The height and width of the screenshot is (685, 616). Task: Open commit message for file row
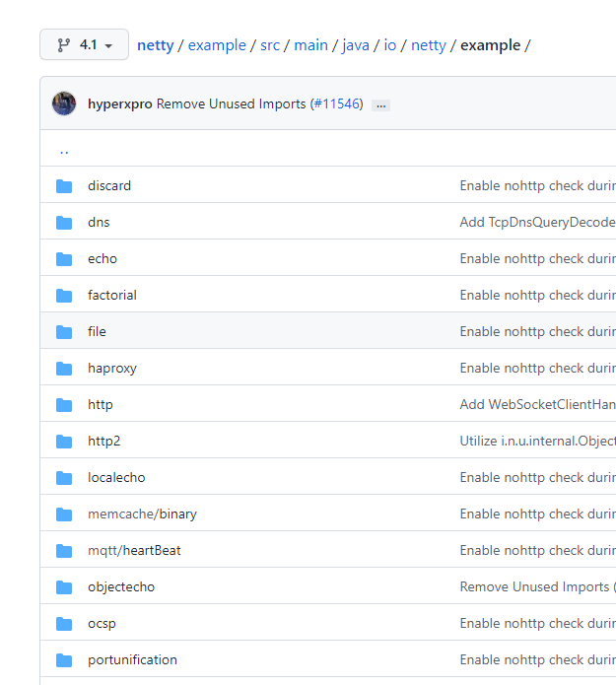click(538, 331)
